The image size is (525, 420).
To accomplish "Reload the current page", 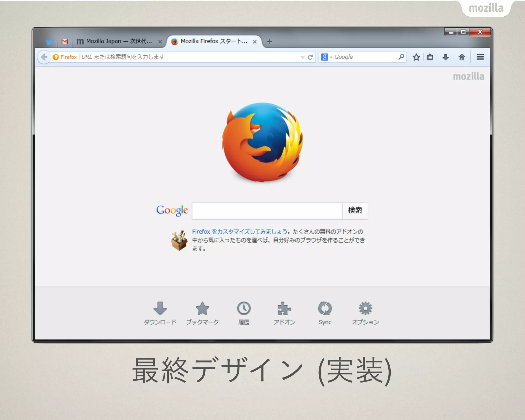I will click(310, 57).
